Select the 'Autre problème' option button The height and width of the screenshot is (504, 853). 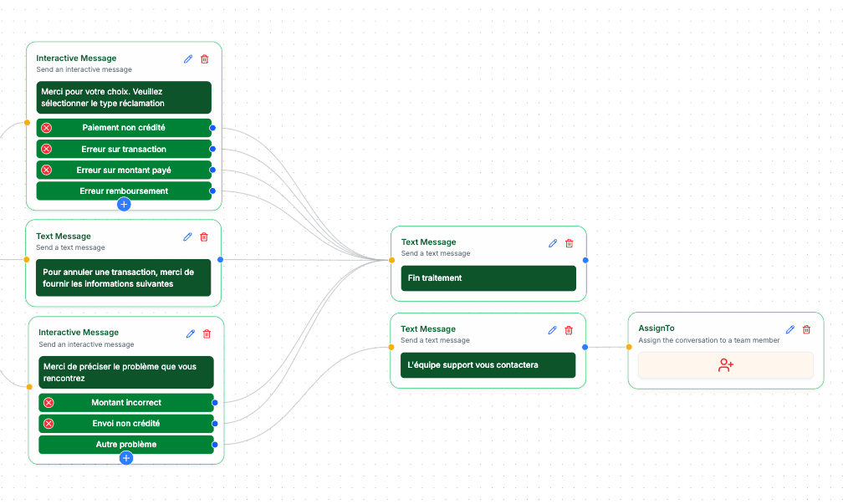[x=126, y=444]
